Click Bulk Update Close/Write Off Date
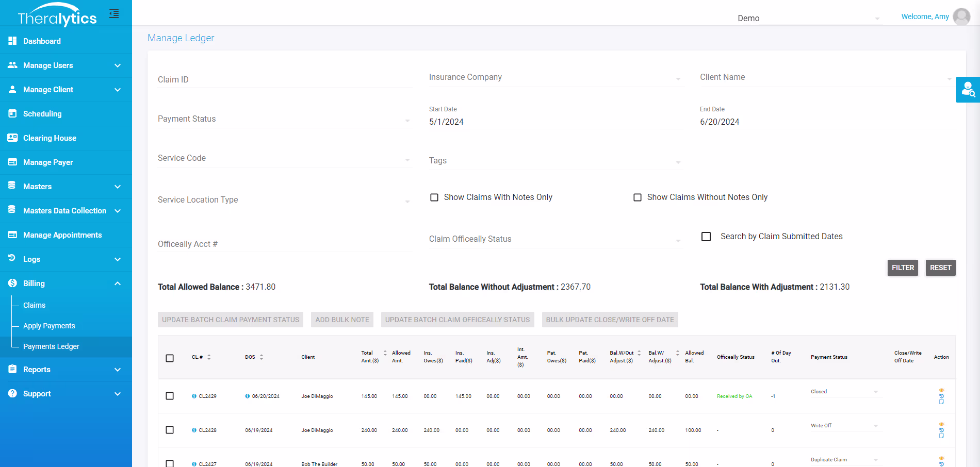 [x=610, y=320]
